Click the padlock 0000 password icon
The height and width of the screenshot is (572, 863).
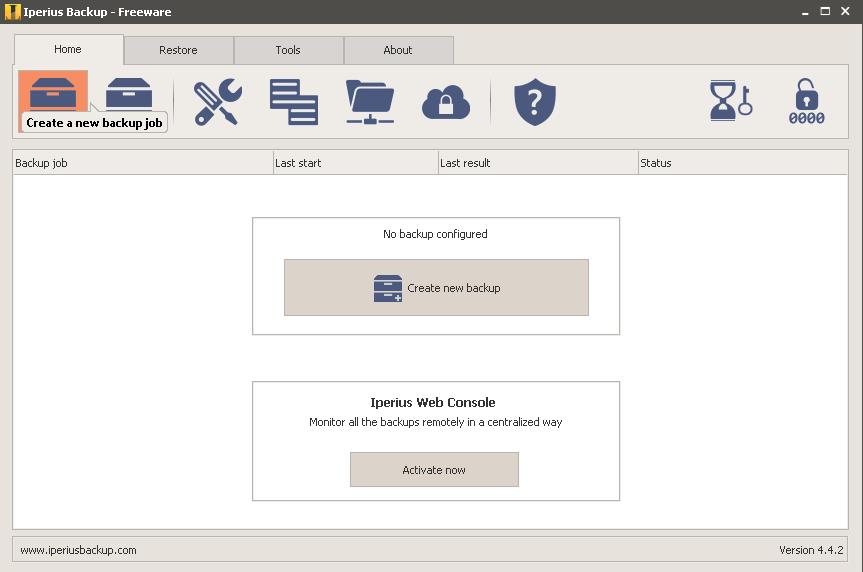pos(806,101)
